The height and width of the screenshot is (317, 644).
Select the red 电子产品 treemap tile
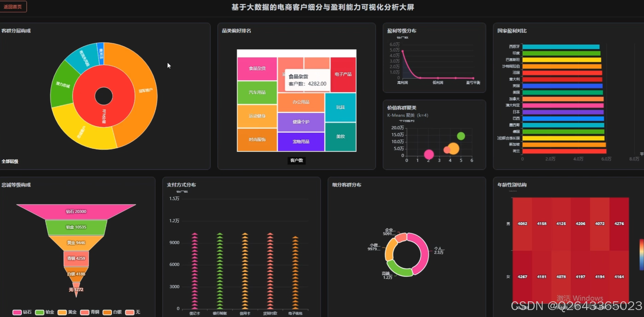[343, 74]
